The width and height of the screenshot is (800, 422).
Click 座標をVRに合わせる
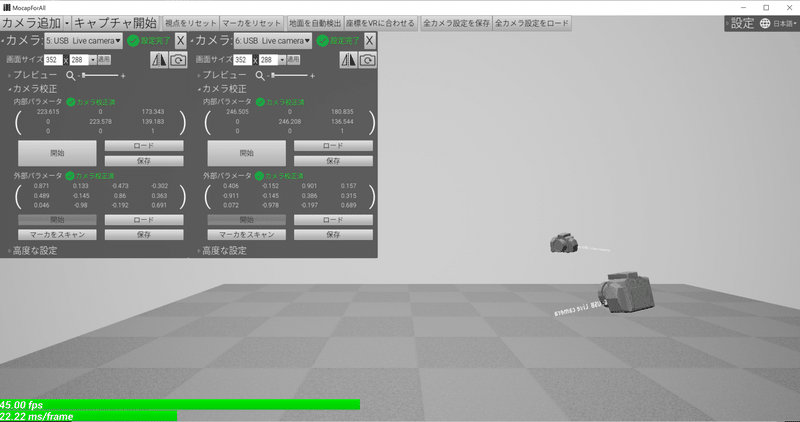381,23
